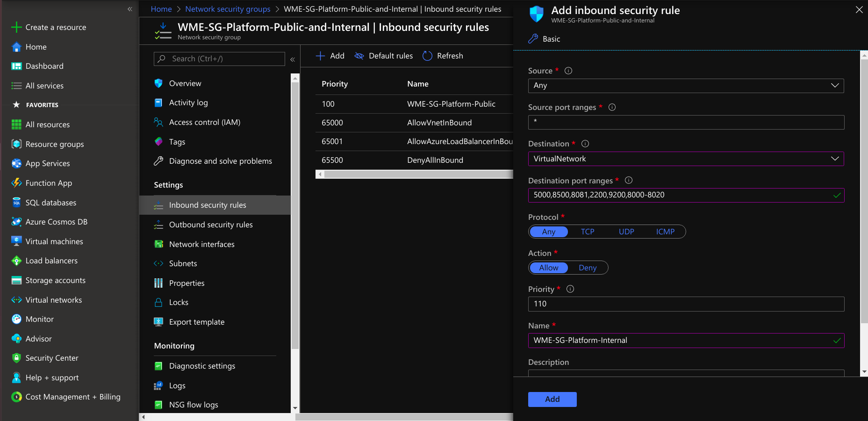Go to the Subnets settings page
868x421 pixels.
pyautogui.click(x=183, y=263)
